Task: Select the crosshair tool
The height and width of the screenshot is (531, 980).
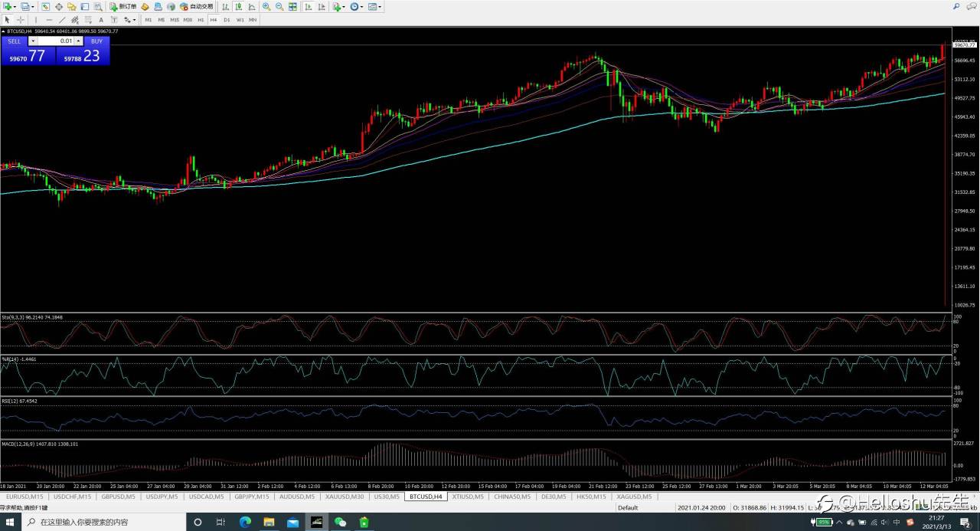Action: pyautogui.click(x=21, y=20)
